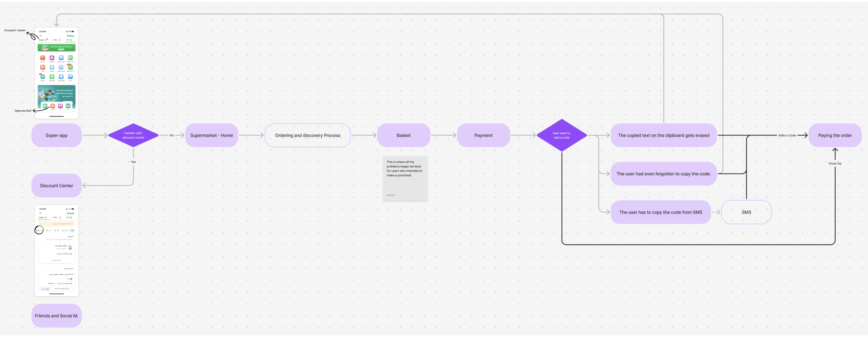Click the magenta shopping bag app icon
This screenshot has width=868, height=339.
(52, 58)
